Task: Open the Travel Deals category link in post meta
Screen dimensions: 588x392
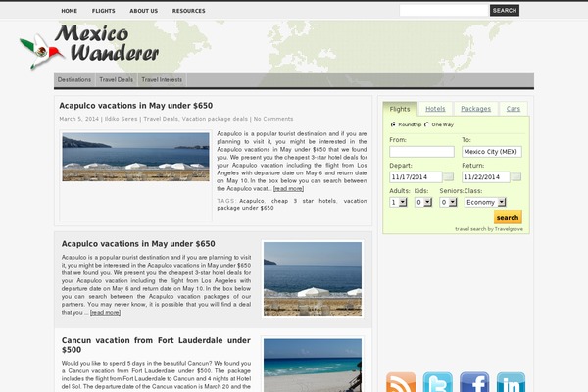Action: click(161, 119)
